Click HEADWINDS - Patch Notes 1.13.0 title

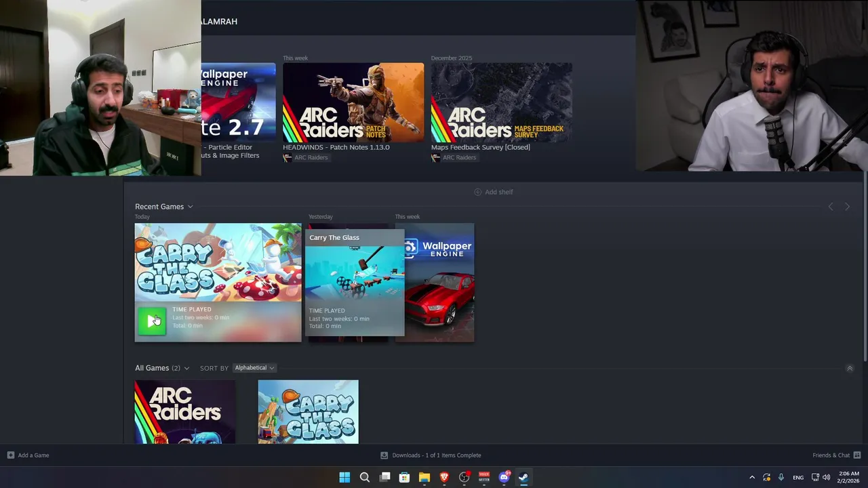336,147
